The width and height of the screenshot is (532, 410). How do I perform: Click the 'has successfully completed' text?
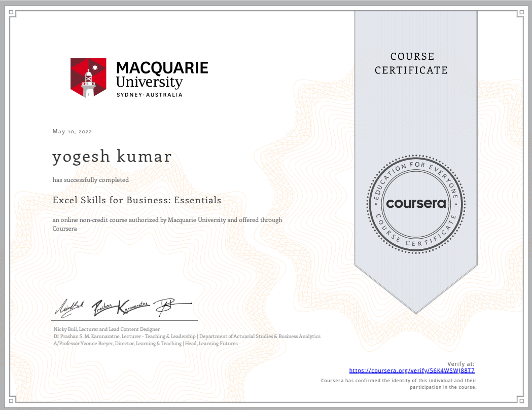91,180
